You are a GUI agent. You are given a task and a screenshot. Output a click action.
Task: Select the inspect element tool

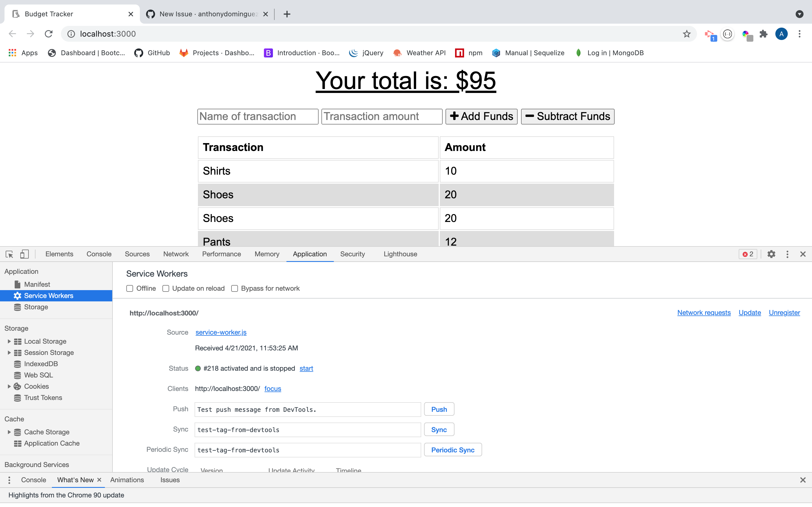[9, 254]
